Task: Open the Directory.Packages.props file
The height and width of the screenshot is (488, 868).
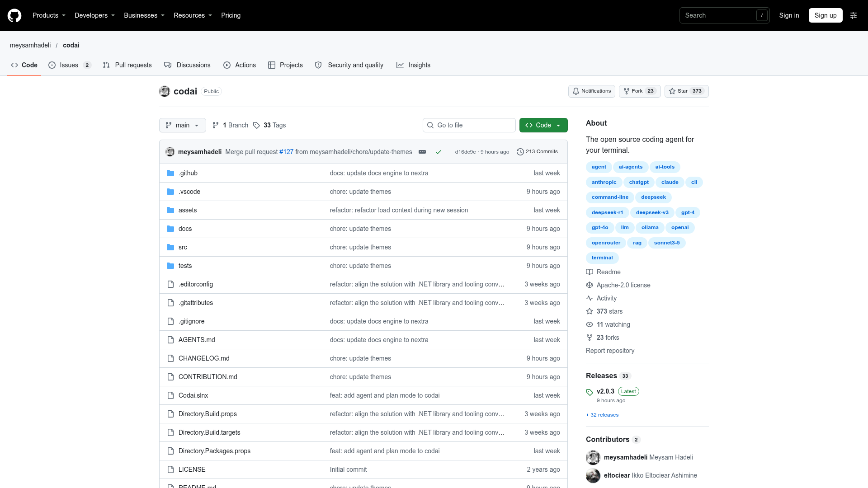Action: point(214,451)
